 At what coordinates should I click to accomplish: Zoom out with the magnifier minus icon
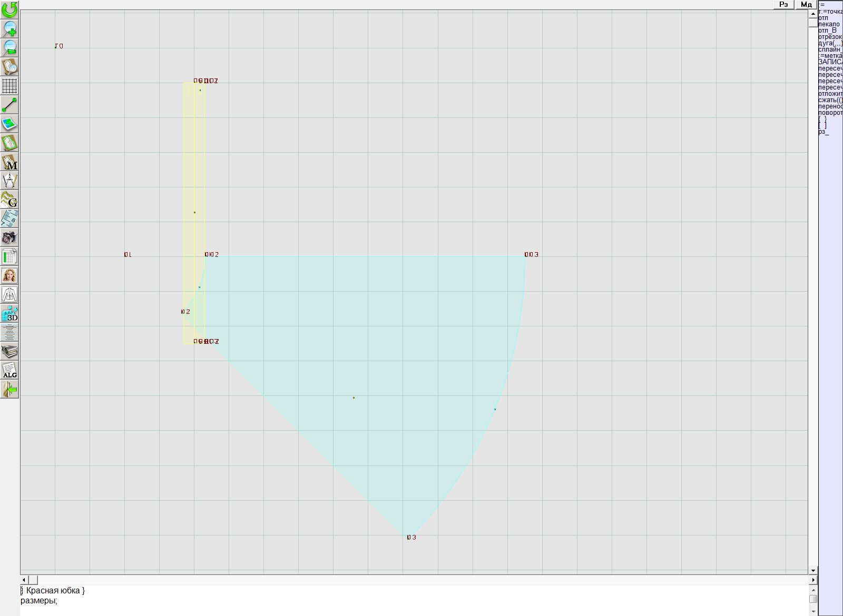(9, 48)
